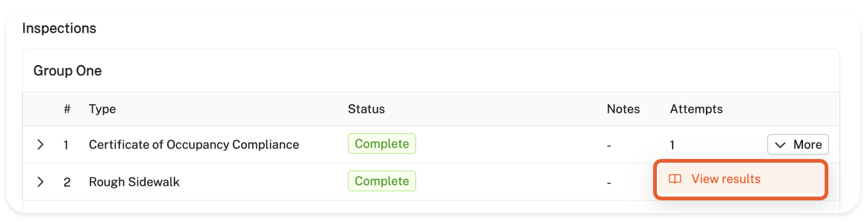This screenshot has height=222, width=868.
Task: Expand the Certificate of Occupancy Compliance row
Action: (x=41, y=144)
